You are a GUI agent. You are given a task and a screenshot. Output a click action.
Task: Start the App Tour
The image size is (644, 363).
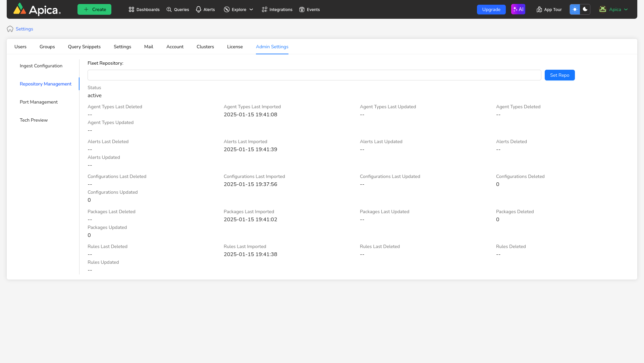[x=549, y=9]
